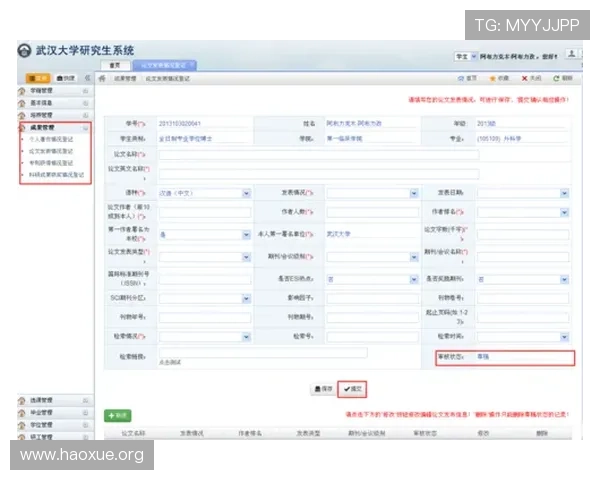Click the 期刊/会议名称 journal name input field
The image size is (600, 480).
click(523, 257)
